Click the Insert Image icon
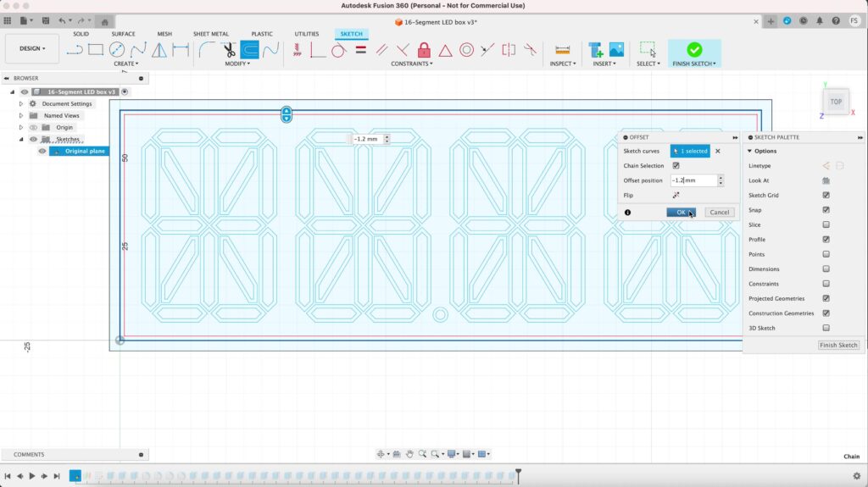The width and height of the screenshot is (868, 487). point(616,50)
